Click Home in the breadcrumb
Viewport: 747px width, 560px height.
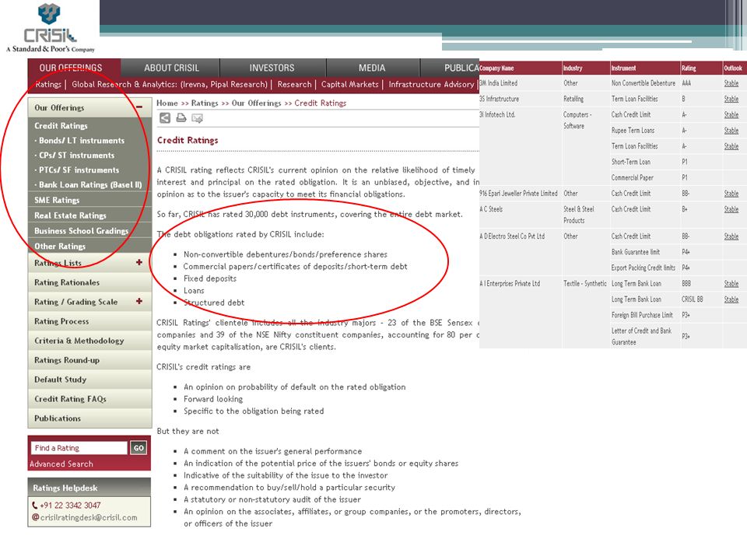point(167,103)
